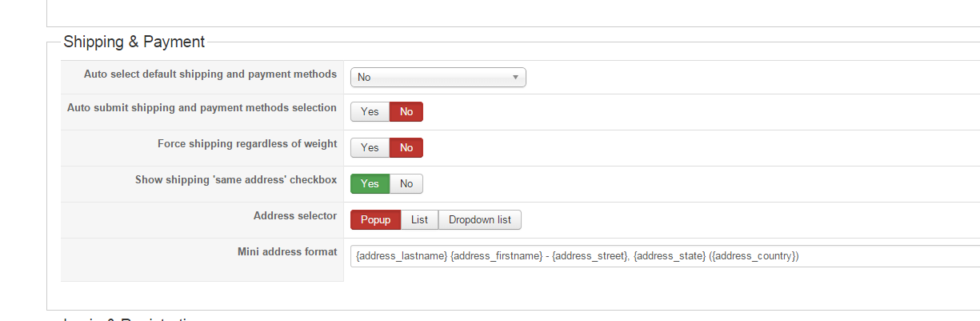Enable auto submit shipping and payment selection
Viewport: 980px width, 321px height.
(370, 112)
